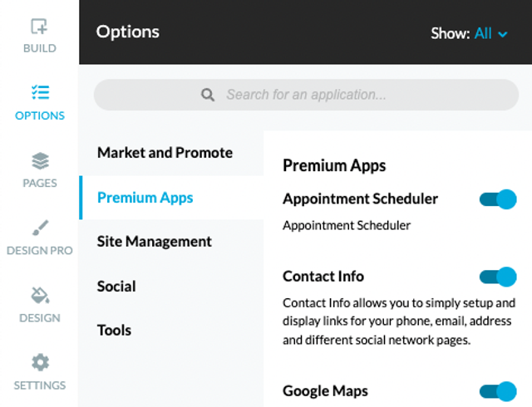The height and width of the screenshot is (407, 532).
Task: Open the Settings gear icon
Action: tap(40, 362)
